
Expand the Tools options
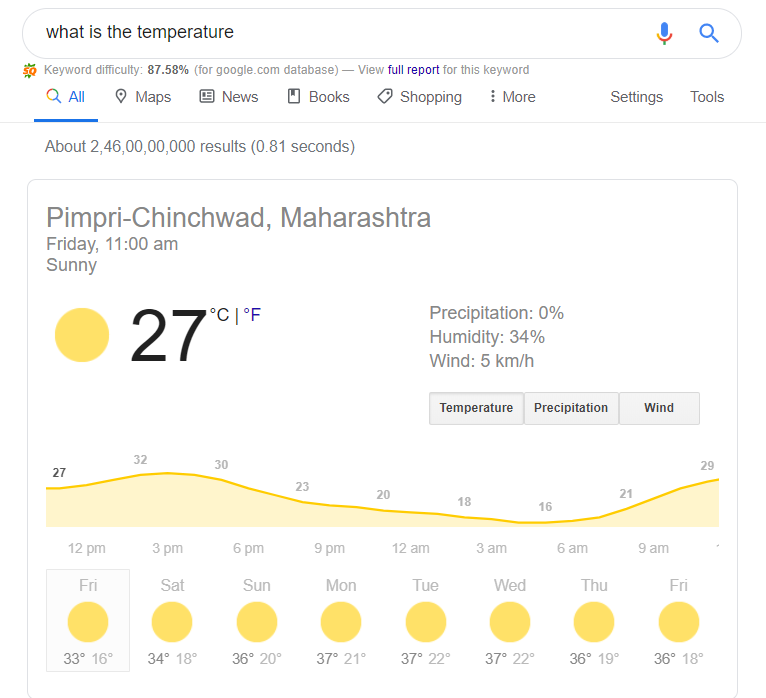point(706,97)
